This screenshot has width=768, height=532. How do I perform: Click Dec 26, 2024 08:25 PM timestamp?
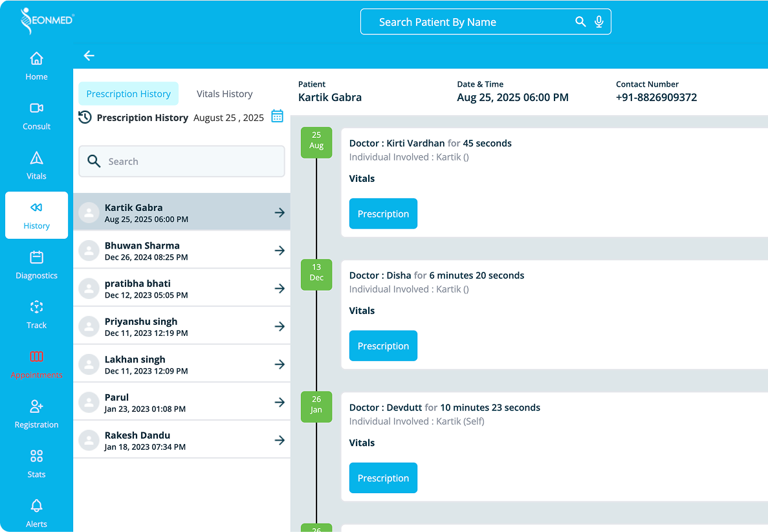(146, 257)
